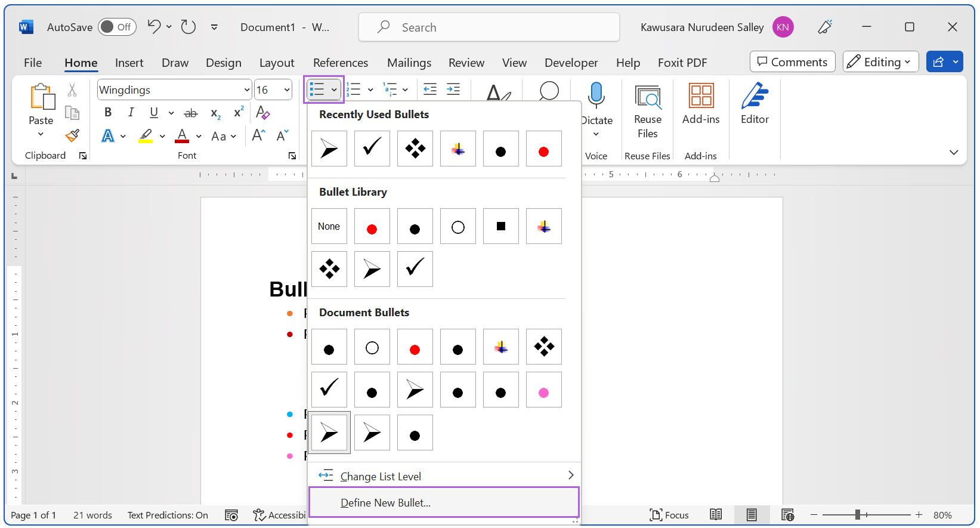Collapse the ribbon with the chevron

[954, 153]
